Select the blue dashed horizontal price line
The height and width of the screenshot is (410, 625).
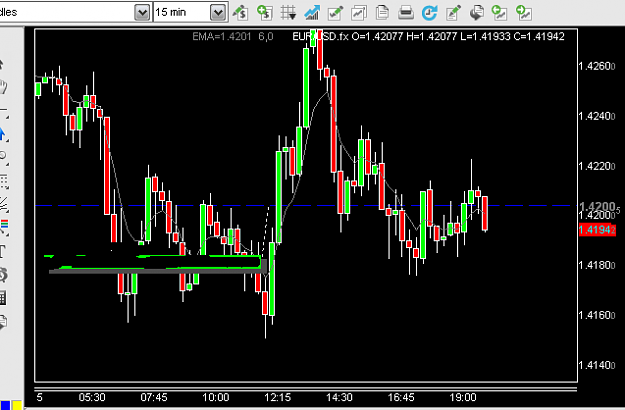click(305, 206)
